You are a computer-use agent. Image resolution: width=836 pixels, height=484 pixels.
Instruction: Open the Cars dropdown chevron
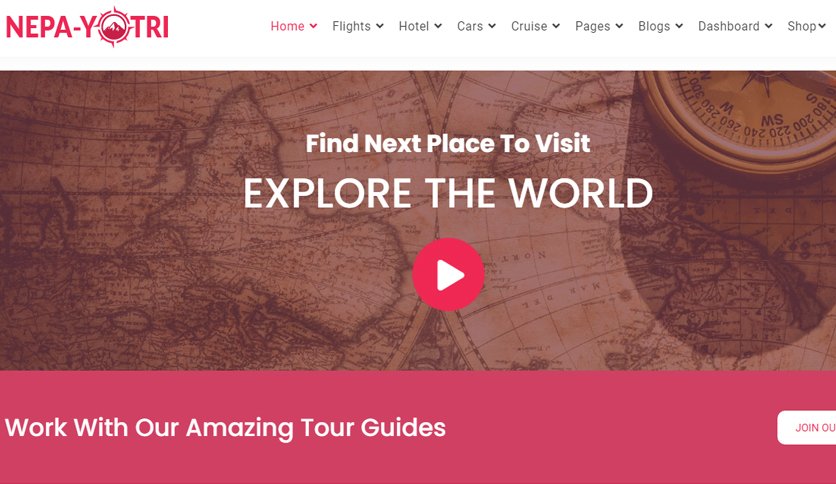click(x=492, y=26)
